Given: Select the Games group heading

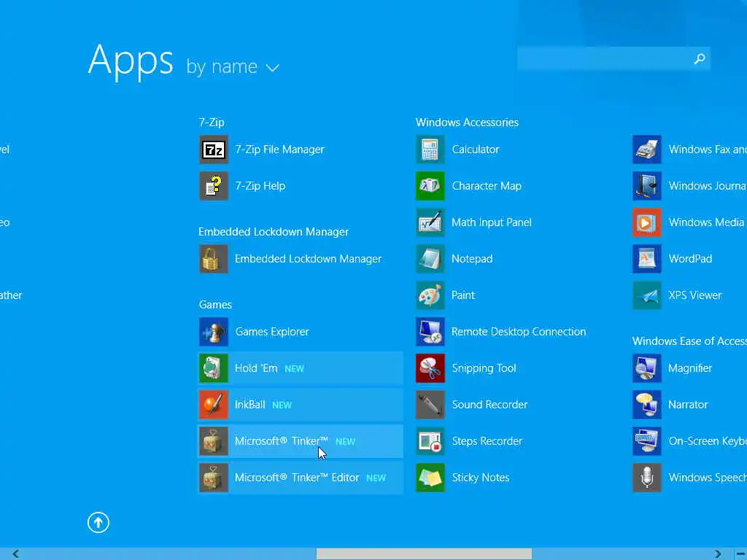Looking at the screenshot, I should tap(215, 305).
